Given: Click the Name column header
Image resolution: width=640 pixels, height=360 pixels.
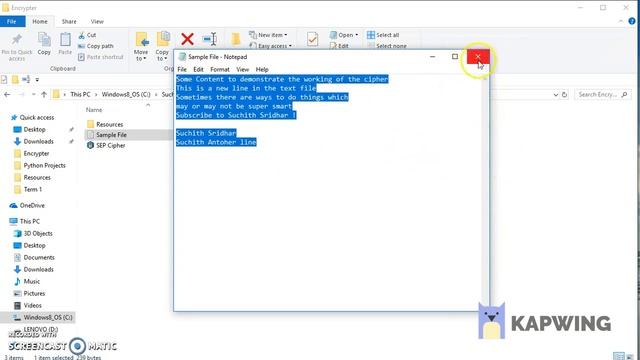Looking at the screenshot, I should [94, 110].
